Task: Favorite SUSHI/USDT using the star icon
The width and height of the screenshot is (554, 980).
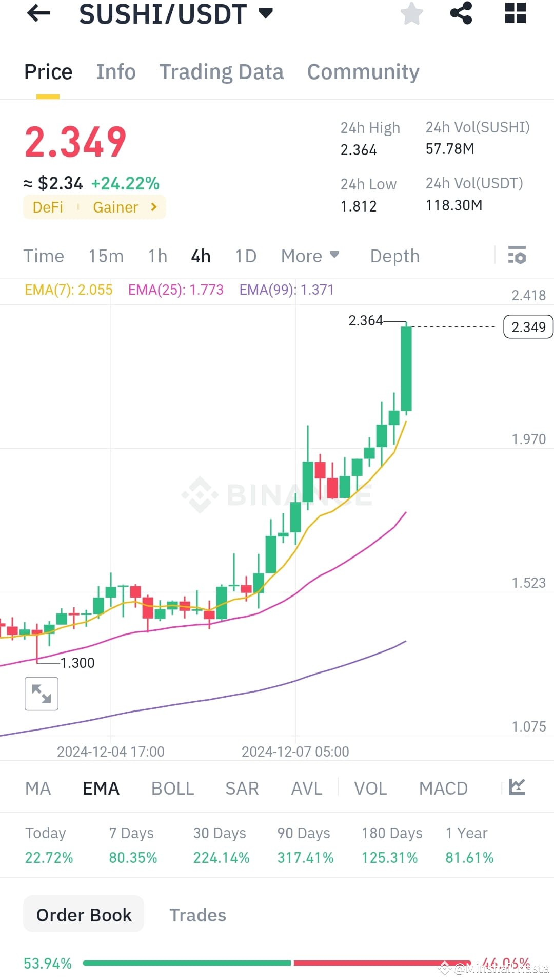Action: click(x=412, y=14)
